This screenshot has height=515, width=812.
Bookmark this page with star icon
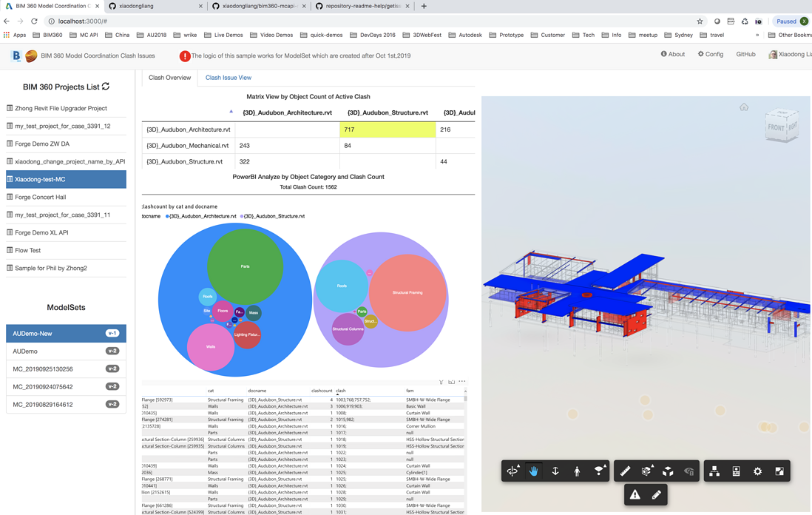(x=700, y=21)
